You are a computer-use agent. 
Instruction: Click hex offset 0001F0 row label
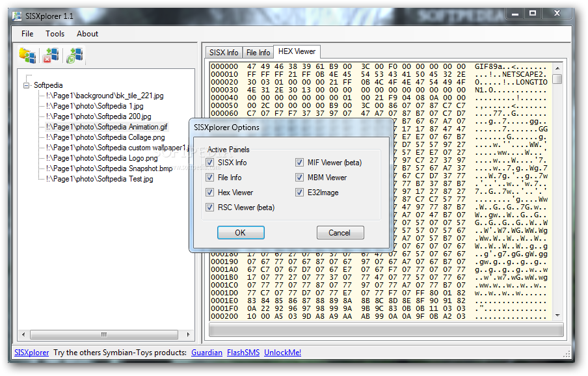pyautogui.click(x=224, y=308)
